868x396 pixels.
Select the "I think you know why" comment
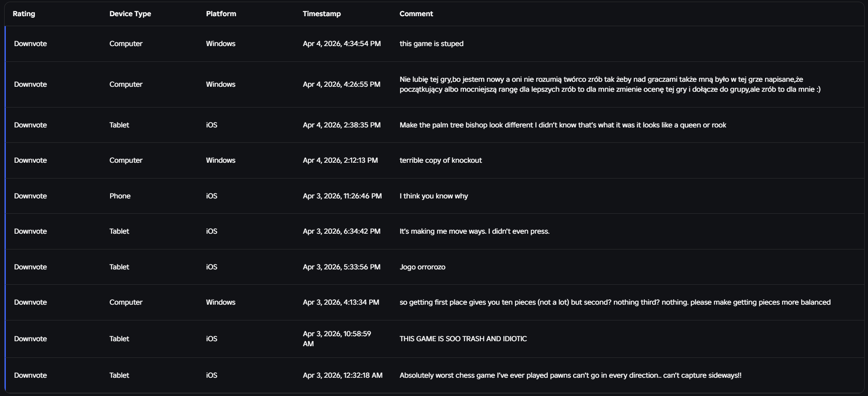[x=433, y=196]
